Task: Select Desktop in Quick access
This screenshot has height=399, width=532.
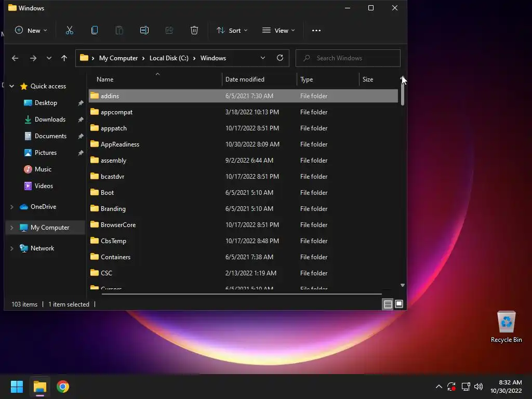Action: (x=46, y=103)
